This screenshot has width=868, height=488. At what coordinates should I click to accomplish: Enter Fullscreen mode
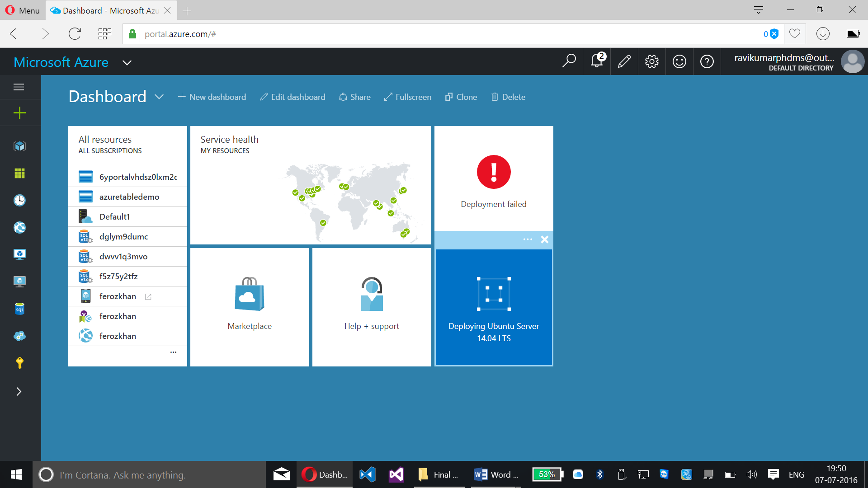click(x=408, y=97)
